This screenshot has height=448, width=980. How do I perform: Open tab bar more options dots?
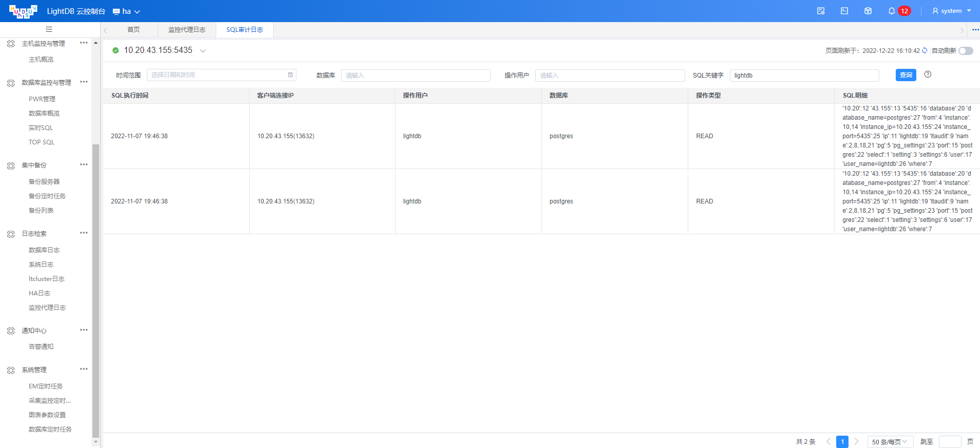pyautogui.click(x=975, y=30)
